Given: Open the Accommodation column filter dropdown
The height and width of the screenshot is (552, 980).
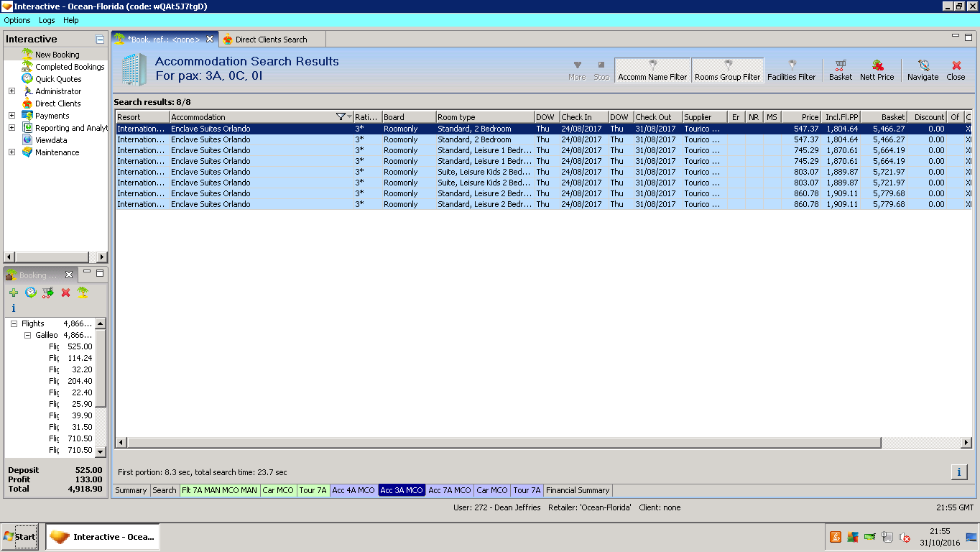Looking at the screenshot, I should point(345,117).
